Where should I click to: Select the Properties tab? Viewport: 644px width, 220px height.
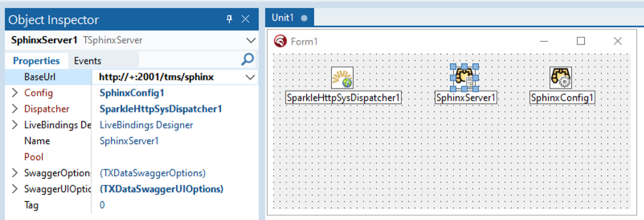[36, 61]
